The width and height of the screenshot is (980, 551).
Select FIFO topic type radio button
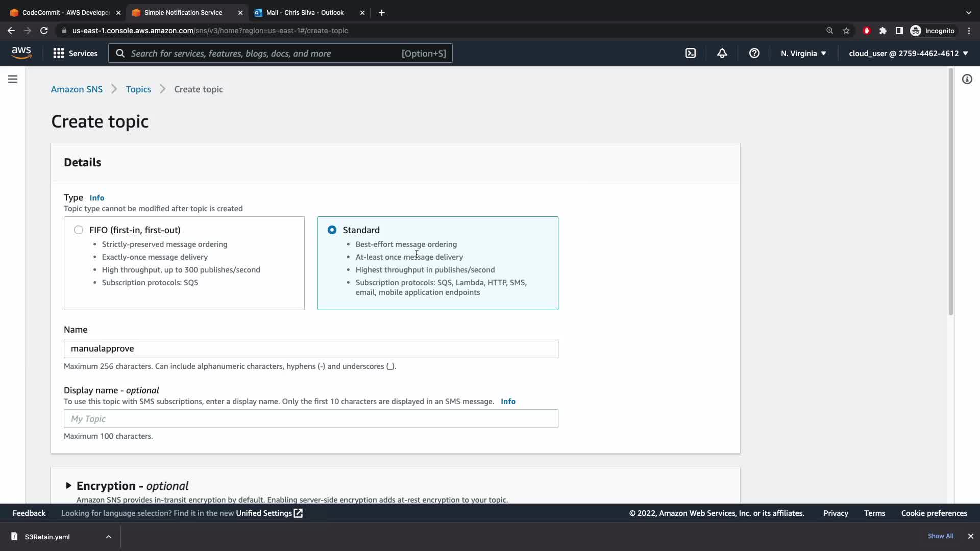click(79, 230)
